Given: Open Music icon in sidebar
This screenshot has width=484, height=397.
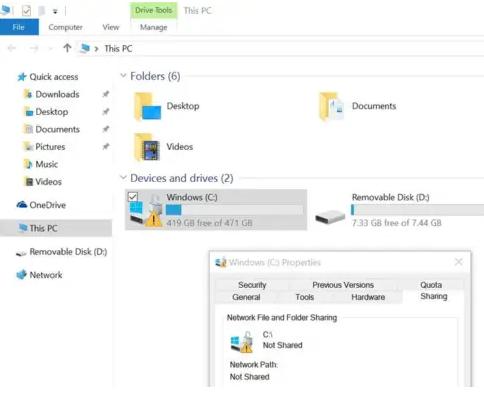Looking at the screenshot, I should click(28, 164).
